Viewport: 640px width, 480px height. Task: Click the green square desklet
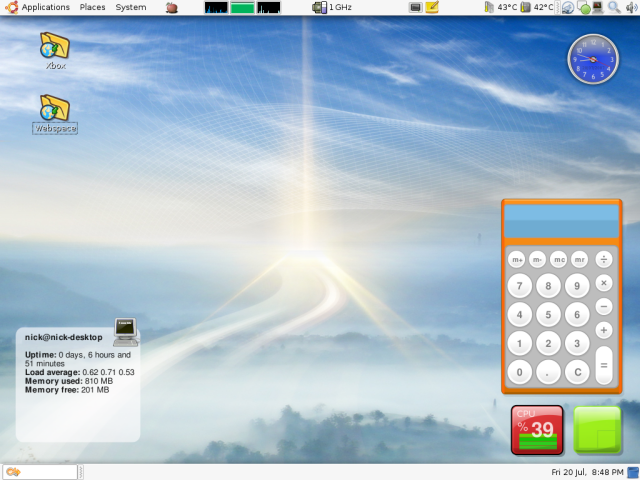598,430
